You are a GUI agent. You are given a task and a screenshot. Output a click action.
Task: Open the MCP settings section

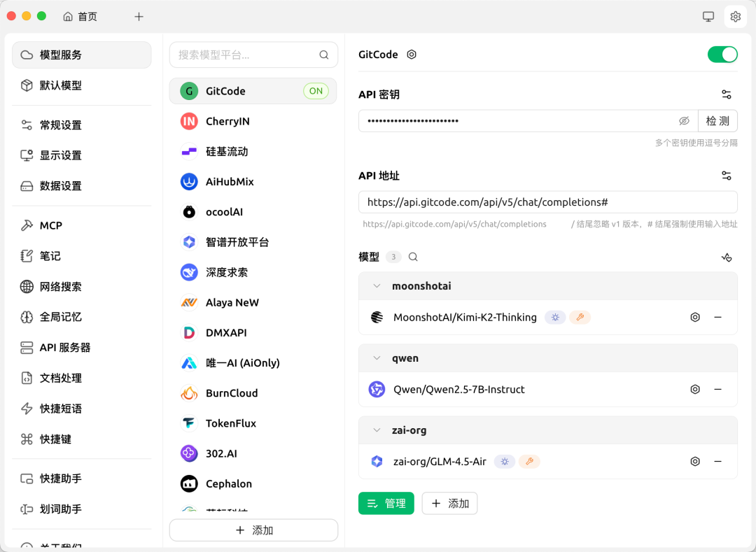click(x=81, y=225)
